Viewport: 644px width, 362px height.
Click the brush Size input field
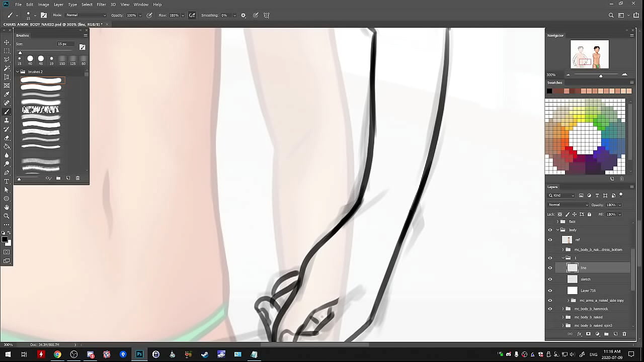65,44
